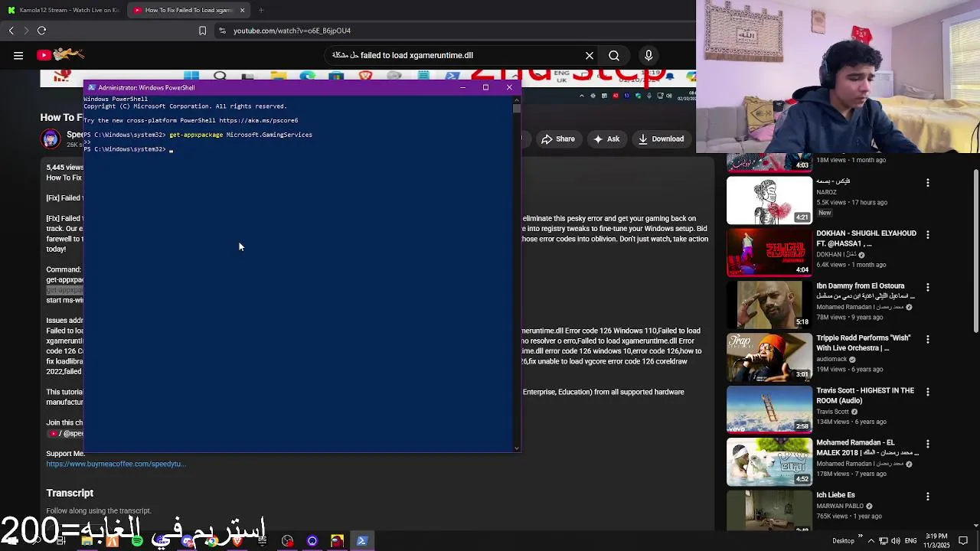Open options for Ibn Dammy video
This screenshot has width=980, height=551.
928,288
